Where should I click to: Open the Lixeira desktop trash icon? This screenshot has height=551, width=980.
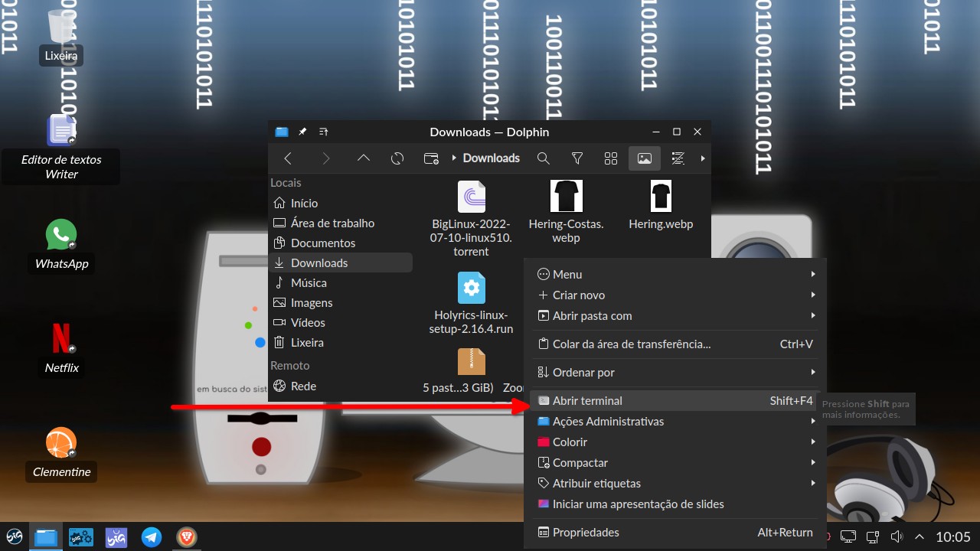pos(61,35)
